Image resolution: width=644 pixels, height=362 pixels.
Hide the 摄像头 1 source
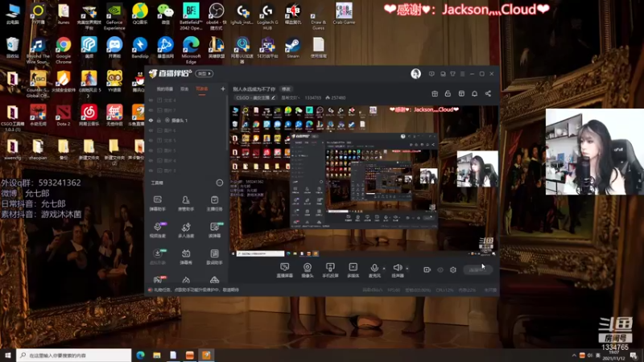151,120
